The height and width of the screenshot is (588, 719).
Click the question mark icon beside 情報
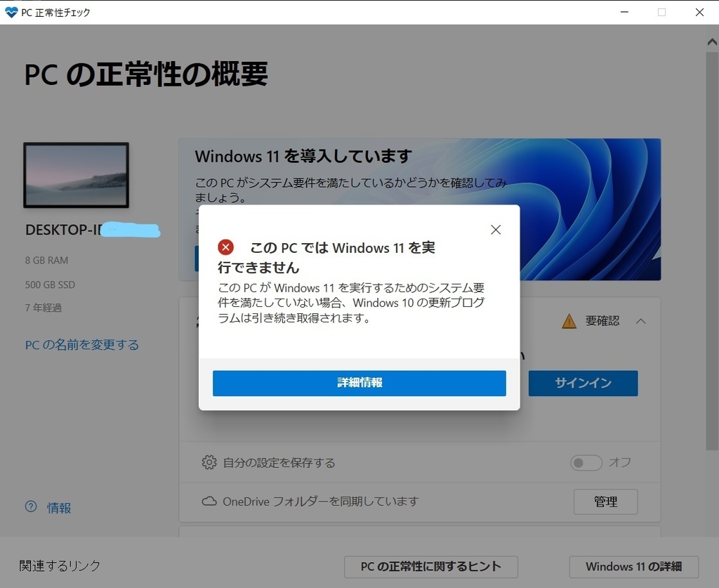[x=31, y=507]
